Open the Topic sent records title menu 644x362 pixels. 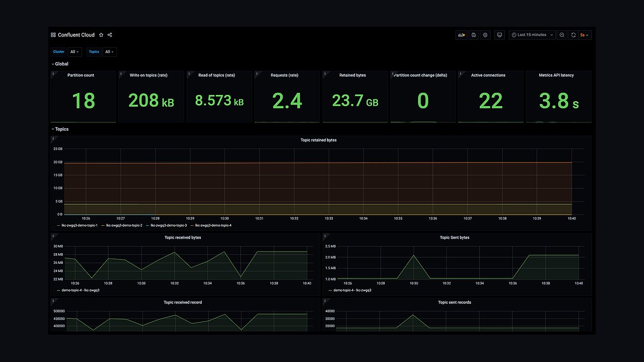pyautogui.click(x=455, y=302)
